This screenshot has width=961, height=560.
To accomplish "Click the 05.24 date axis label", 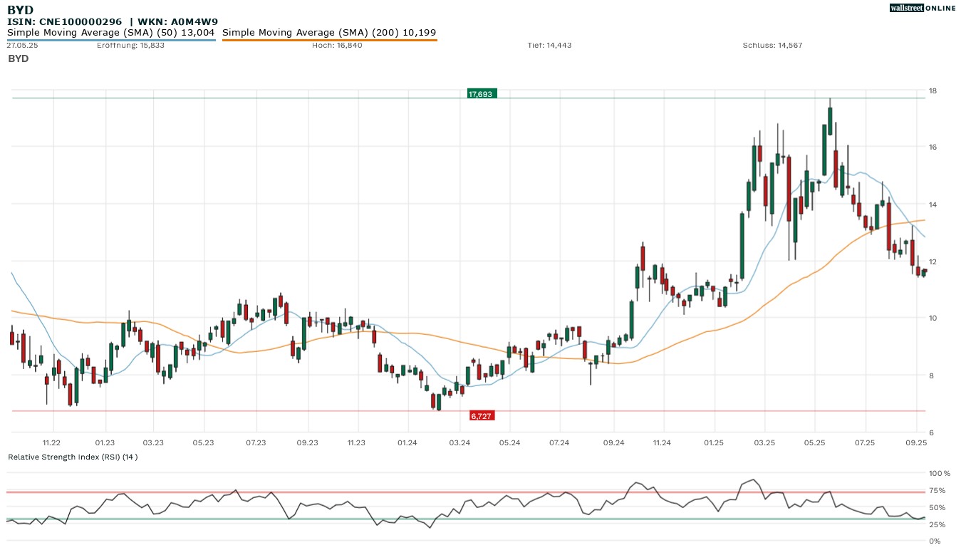I will tap(509, 442).
